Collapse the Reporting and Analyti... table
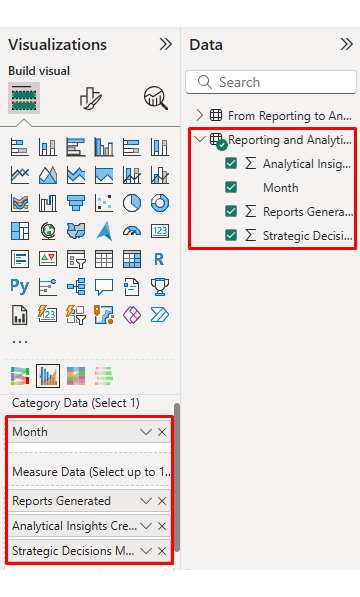The height and width of the screenshot is (597, 360). click(200, 139)
